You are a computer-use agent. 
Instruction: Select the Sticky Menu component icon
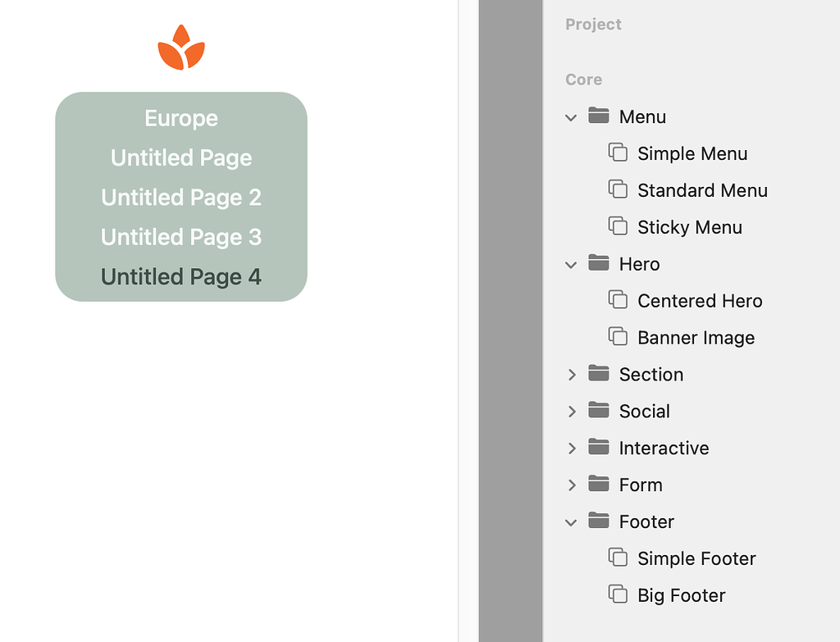pos(619,227)
